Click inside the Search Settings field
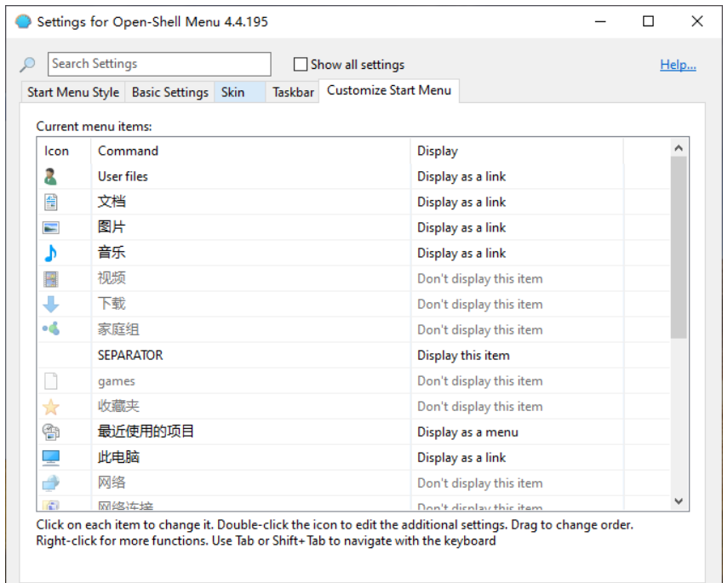The image size is (728, 583). point(159,64)
